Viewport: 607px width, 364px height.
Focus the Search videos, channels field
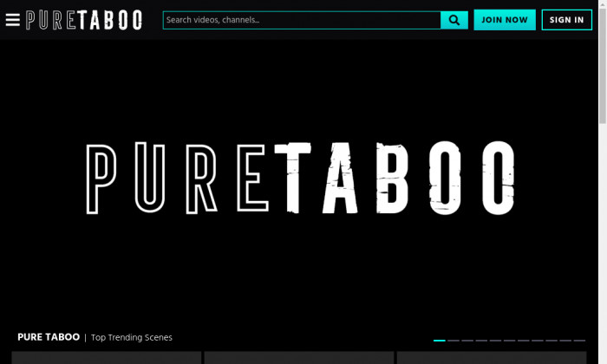coord(302,20)
